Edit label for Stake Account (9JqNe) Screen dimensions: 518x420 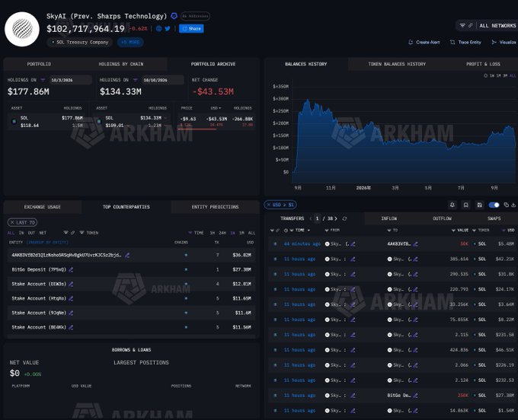click(71, 313)
